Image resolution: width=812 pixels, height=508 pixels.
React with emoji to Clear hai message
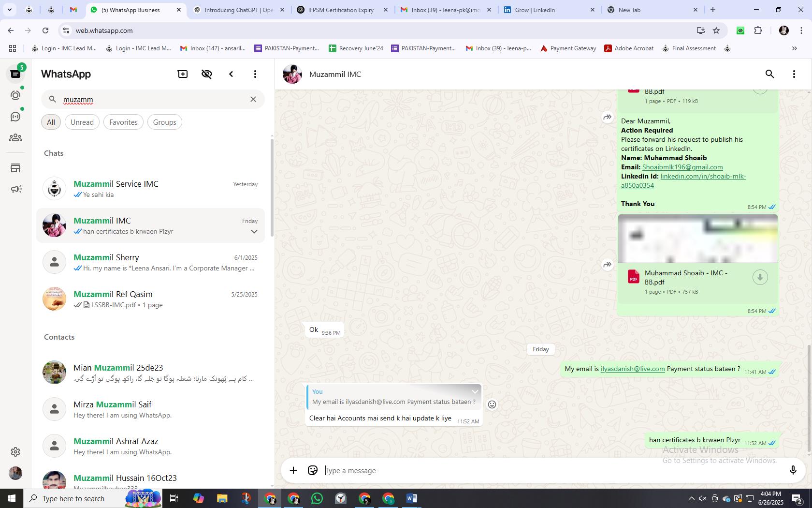click(492, 404)
